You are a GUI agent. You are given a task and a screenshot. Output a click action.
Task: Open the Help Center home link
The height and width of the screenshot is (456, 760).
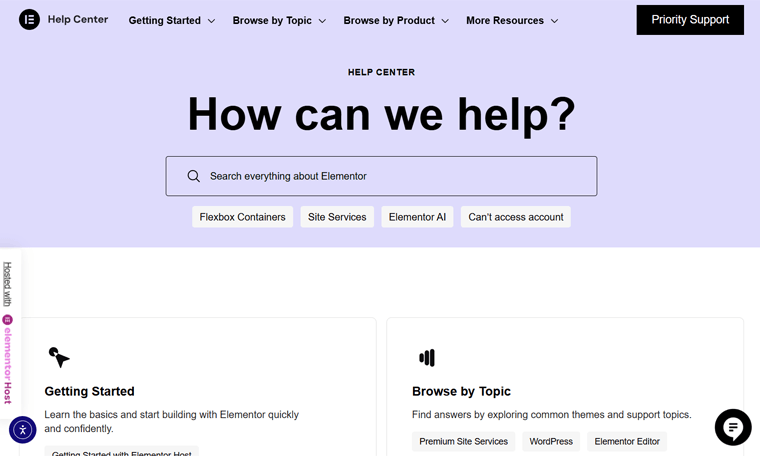(78, 19)
